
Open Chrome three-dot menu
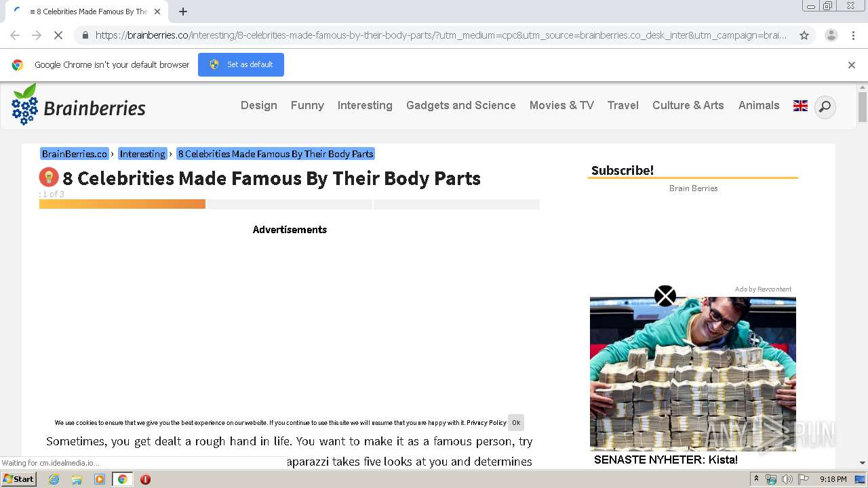pos(854,35)
